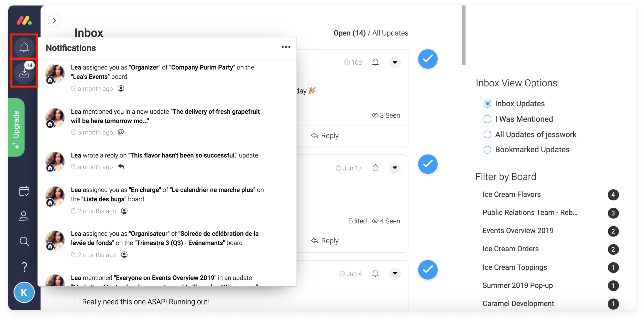Click Lea's avatar on grapefruit notification
The image size is (644, 321).
pyautogui.click(x=55, y=118)
